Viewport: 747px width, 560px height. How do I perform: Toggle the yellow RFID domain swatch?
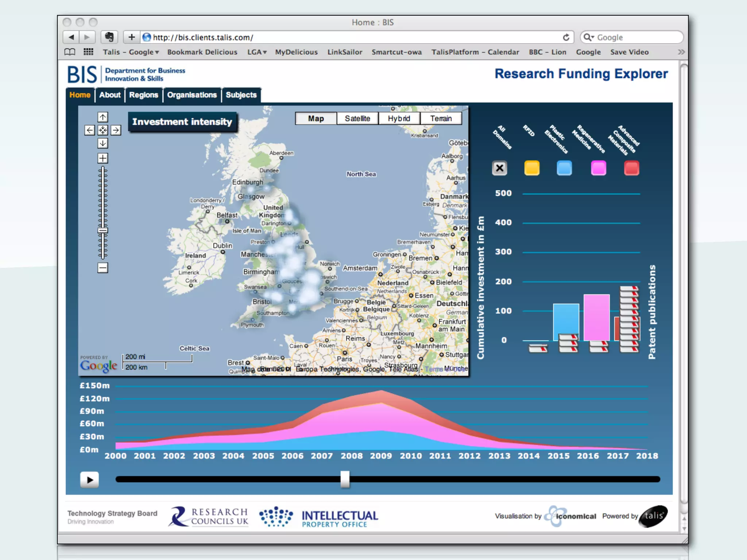point(532,168)
